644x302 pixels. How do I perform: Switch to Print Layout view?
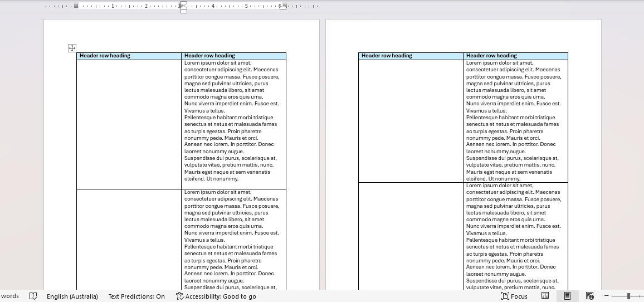pyautogui.click(x=567, y=296)
